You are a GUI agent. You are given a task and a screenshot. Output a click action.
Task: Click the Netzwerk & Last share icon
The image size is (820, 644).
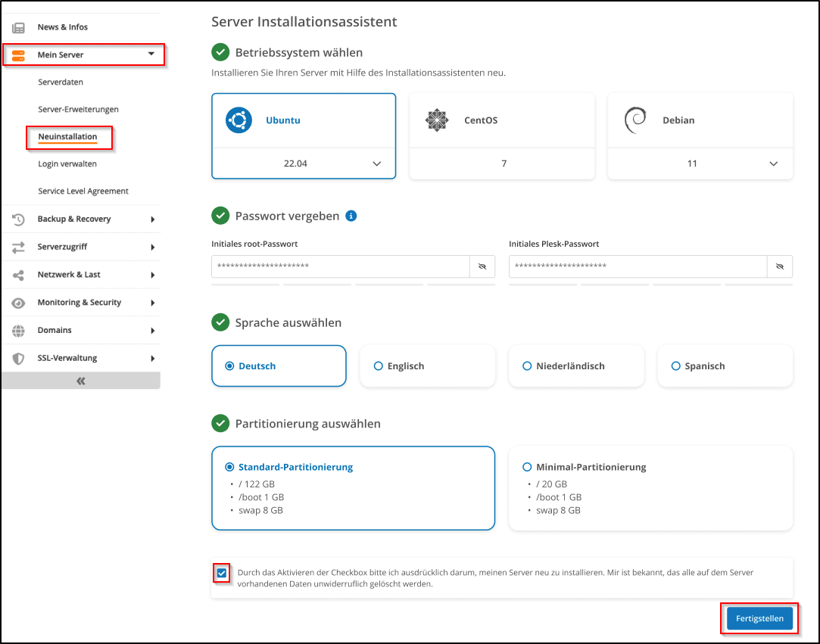coord(18,275)
